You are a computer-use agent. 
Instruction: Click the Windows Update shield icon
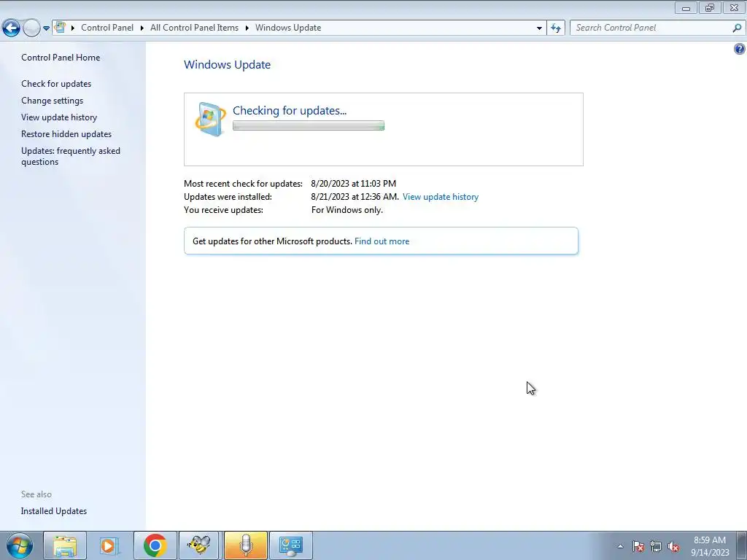[x=210, y=119]
